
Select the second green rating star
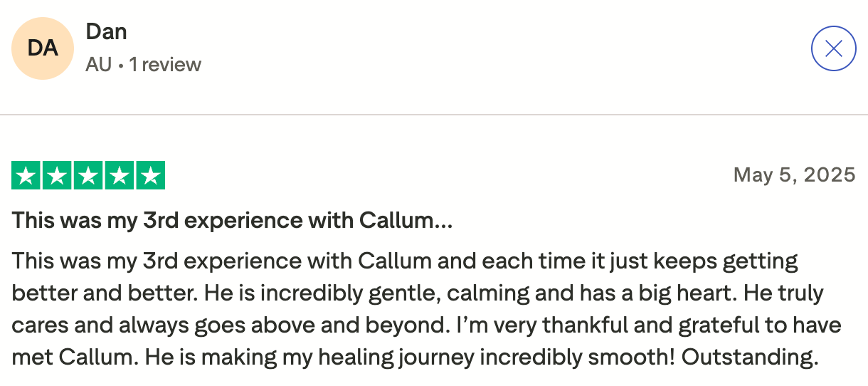58,176
